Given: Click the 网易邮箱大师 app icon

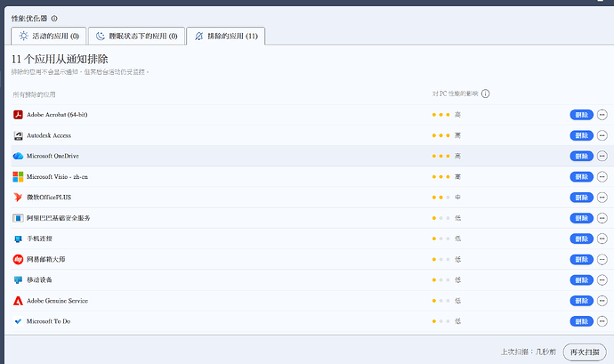Looking at the screenshot, I should click(x=18, y=259).
